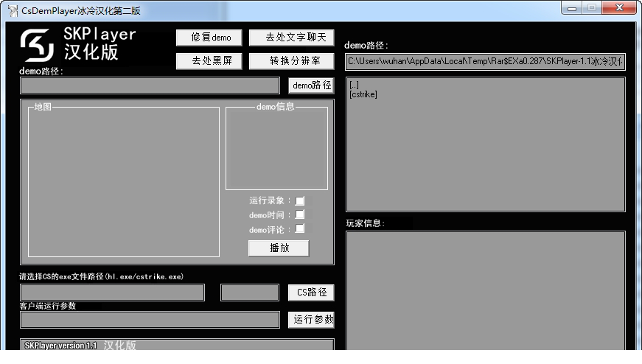This screenshot has height=364, width=642.
Task: Focus the CS exe path input field
Action: click(x=112, y=293)
